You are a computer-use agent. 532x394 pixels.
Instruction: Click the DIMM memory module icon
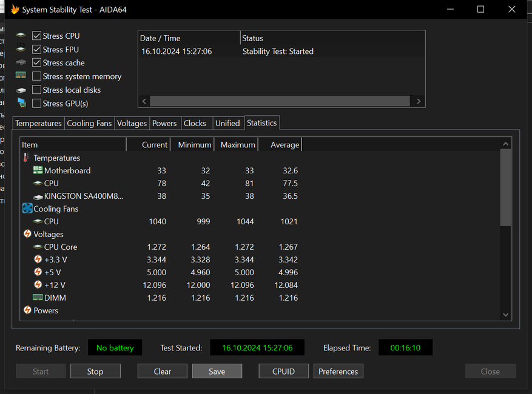pos(38,298)
